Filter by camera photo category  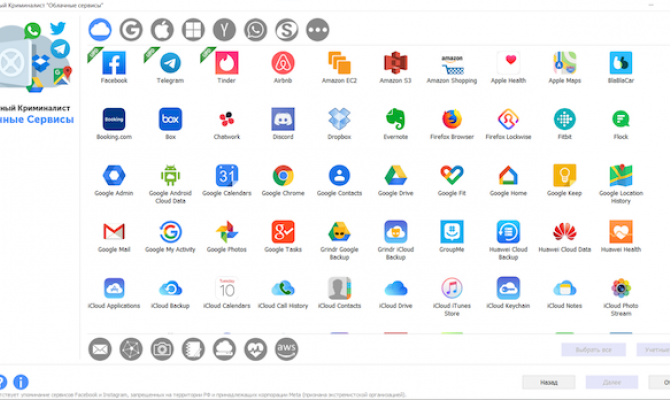162,349
